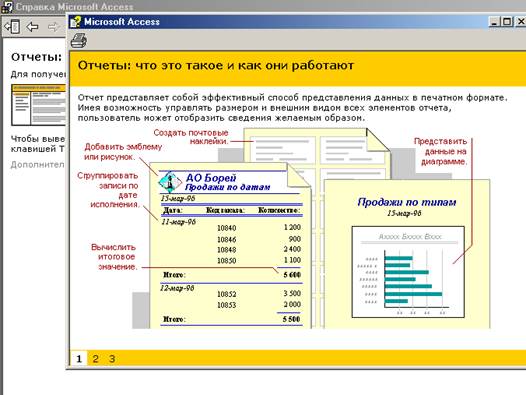Click order code 10840 in report
Screen dimensions: 526x395
tap(226, 228)
